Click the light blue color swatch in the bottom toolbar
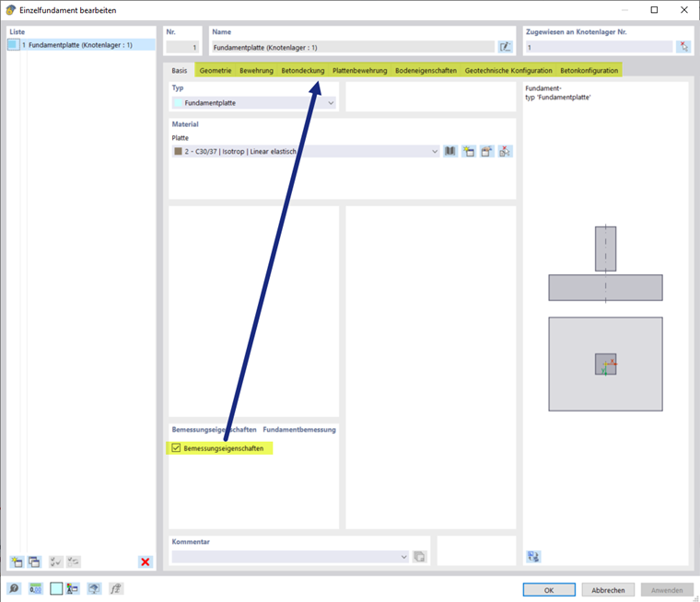This screenshot has width=700, height=602. (56, 588)
